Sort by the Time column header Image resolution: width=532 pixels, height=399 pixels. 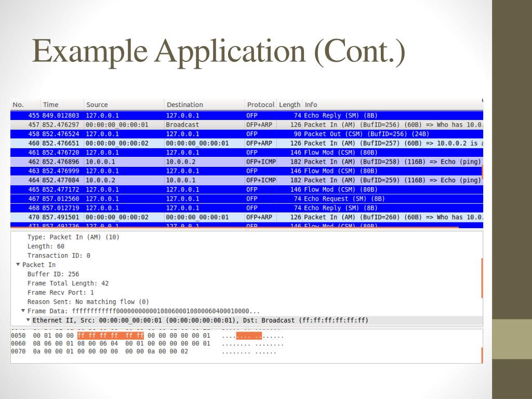click(62, 104)
